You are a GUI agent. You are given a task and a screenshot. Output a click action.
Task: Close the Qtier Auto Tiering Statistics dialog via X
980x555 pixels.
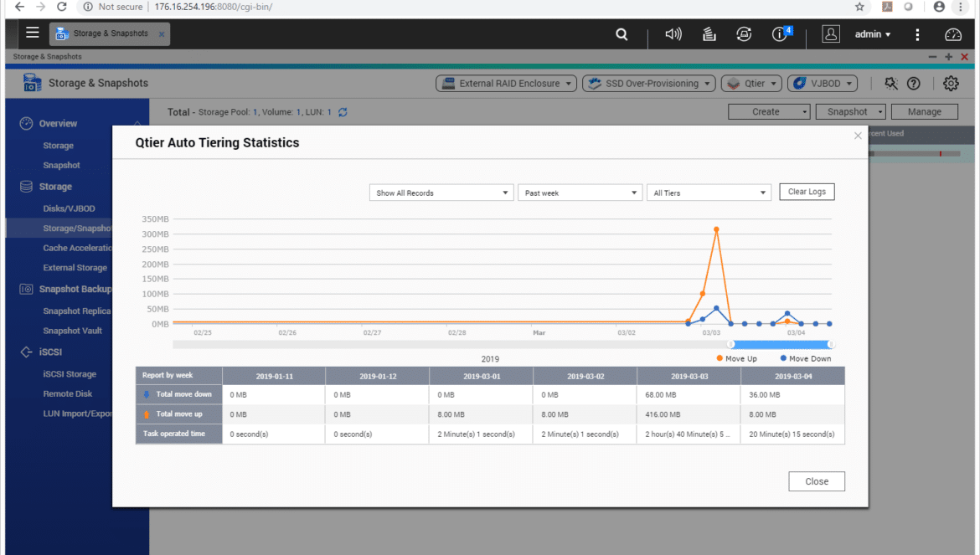pos(858,136)
